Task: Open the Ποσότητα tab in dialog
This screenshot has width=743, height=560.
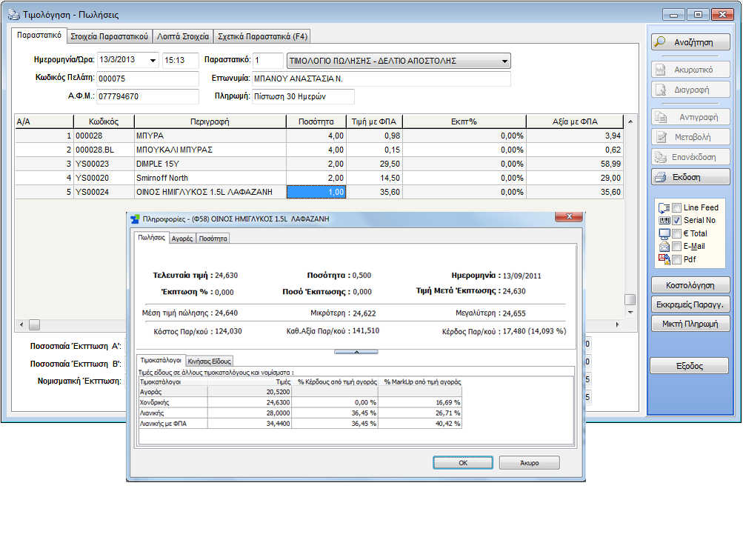Action: [213, 239]
